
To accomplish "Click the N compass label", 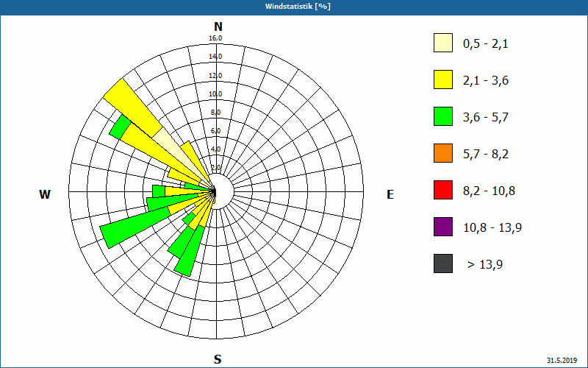I will [x=218, y=26].
